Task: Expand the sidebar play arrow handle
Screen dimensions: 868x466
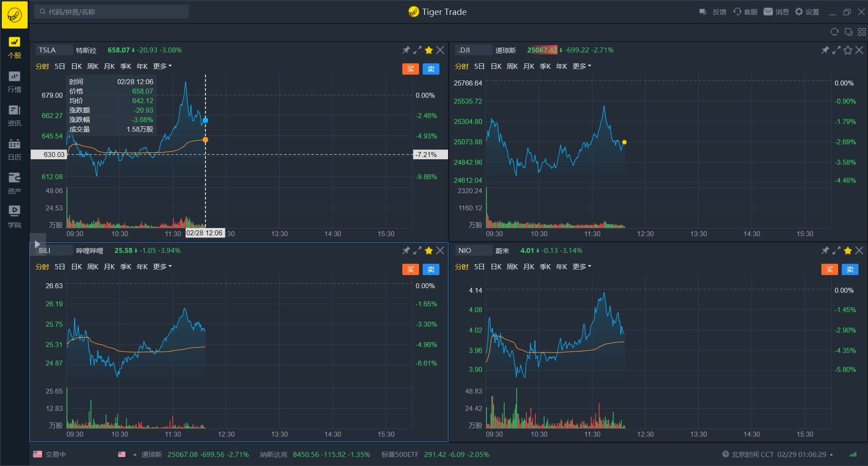Action: (38, 244)
